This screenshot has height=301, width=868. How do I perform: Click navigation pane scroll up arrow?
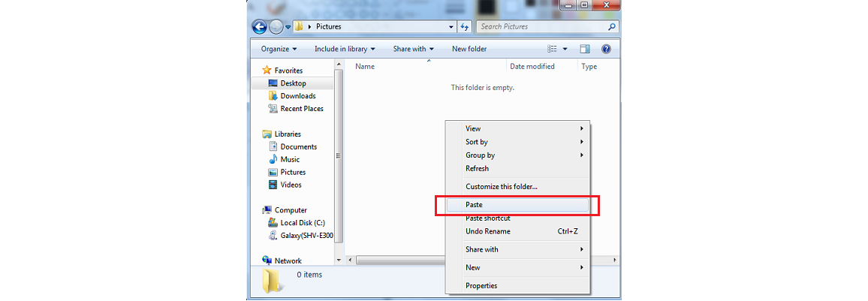(339, 65)
